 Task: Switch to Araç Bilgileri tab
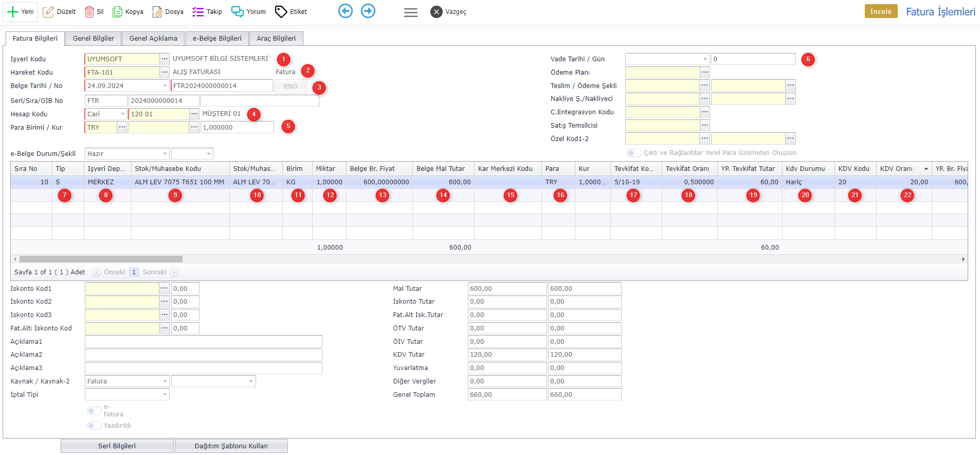coord(276,39)
